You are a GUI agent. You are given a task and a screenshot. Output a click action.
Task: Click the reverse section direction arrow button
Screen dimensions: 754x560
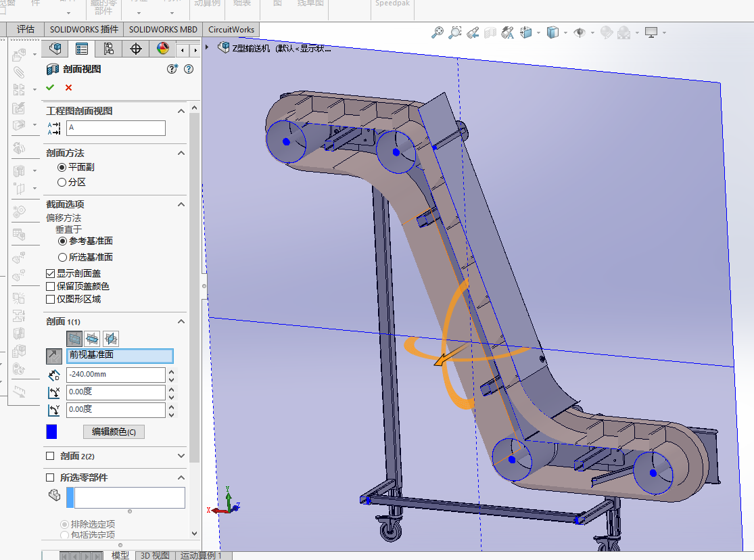[53, 355]
